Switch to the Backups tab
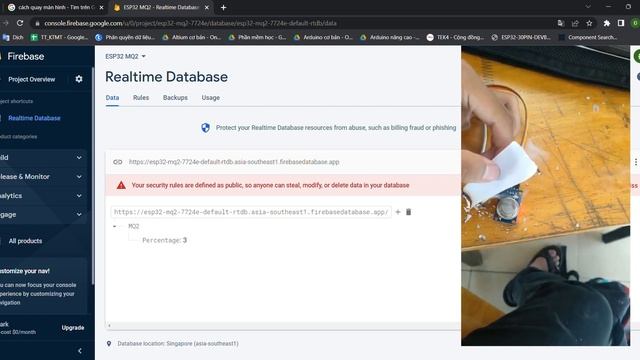This screenshot has width=640, height=360. (x=175, y=98)
